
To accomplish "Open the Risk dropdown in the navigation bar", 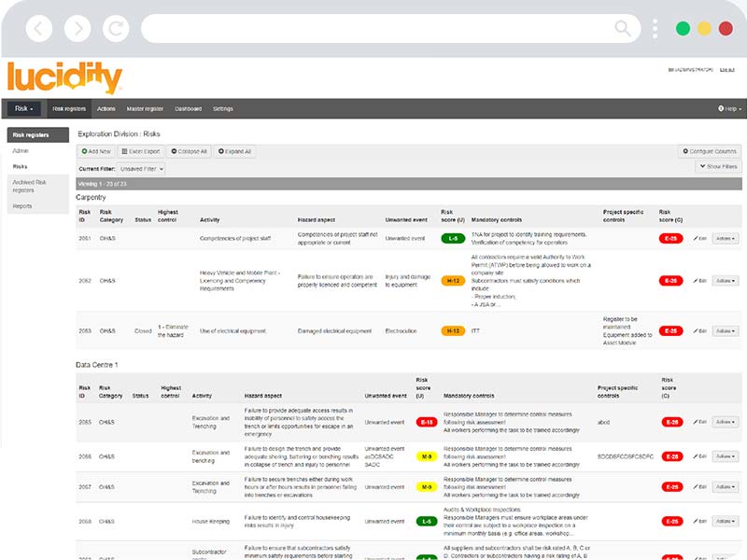I will click(x=22, y=108).
